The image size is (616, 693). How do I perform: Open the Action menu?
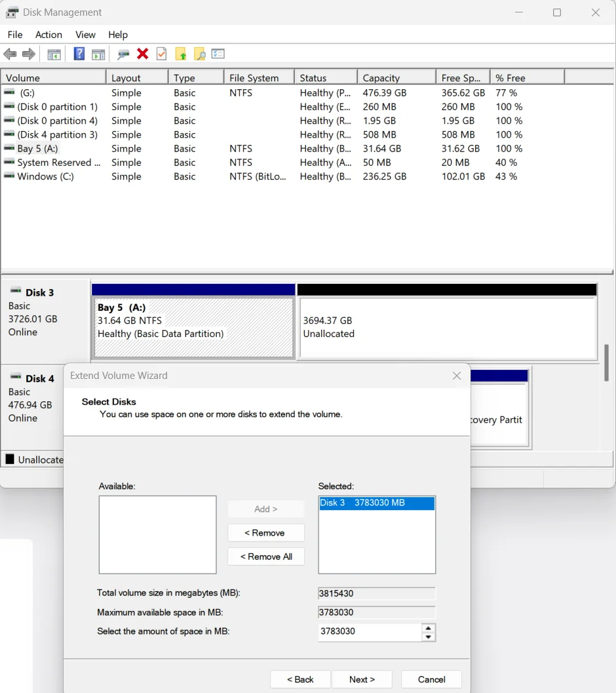point(48,35)
